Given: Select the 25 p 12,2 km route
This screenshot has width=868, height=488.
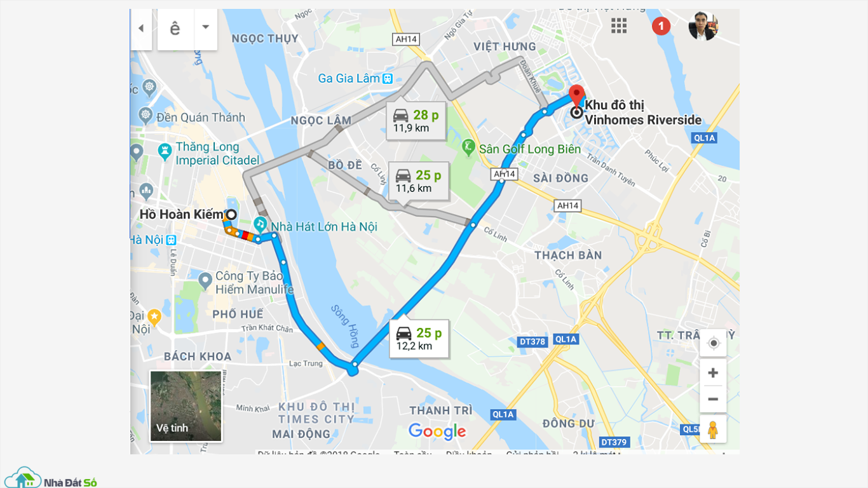Looking at the screenshot, I should 419,339.
